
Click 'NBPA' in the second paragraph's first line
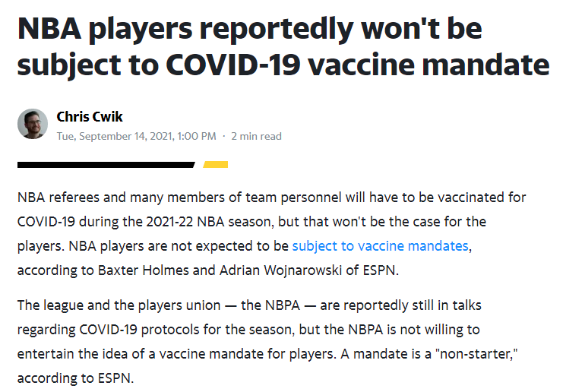(283, 305)
